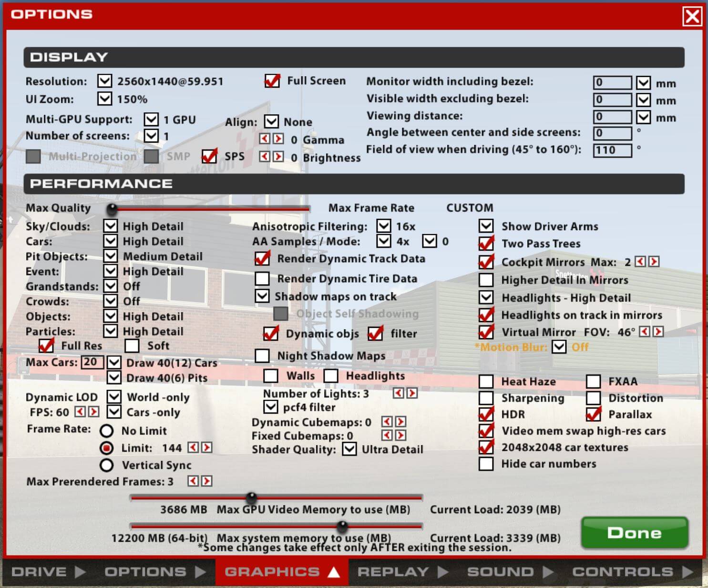Decrease the Frame Rate Limit value
Image resolution: width=708 pixels, height=588 pixels.
pos(193,447)
